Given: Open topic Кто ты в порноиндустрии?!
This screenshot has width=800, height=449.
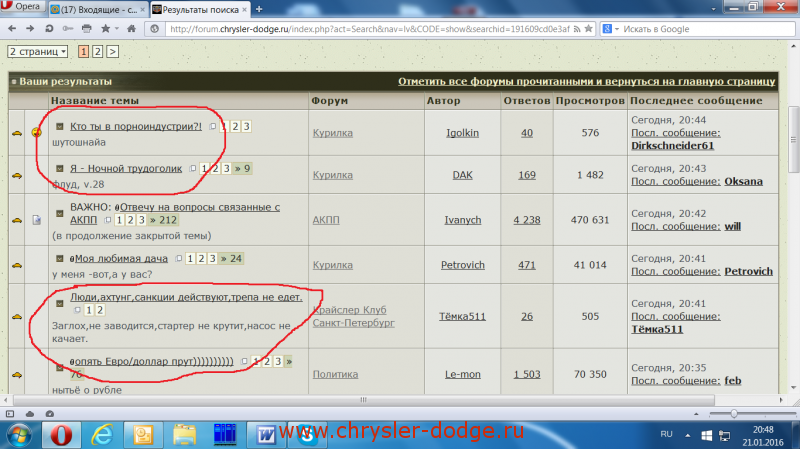Looking at the screenshot, I should coord(136,127).
